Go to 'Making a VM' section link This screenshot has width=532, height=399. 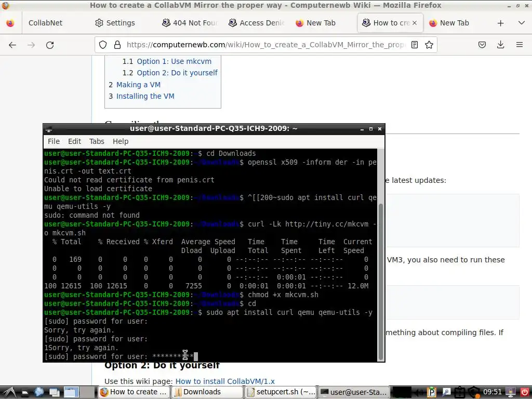pyautogui.click(x=138, y=85)
